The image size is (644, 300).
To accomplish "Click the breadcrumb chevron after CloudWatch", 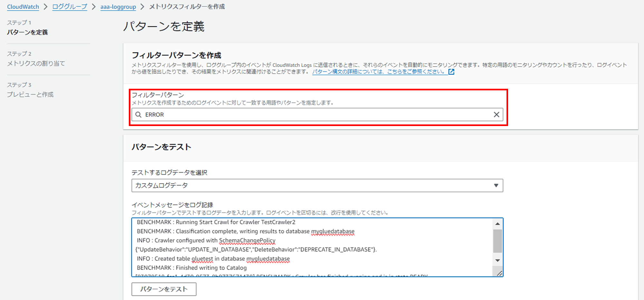I will tap(46, 7).
